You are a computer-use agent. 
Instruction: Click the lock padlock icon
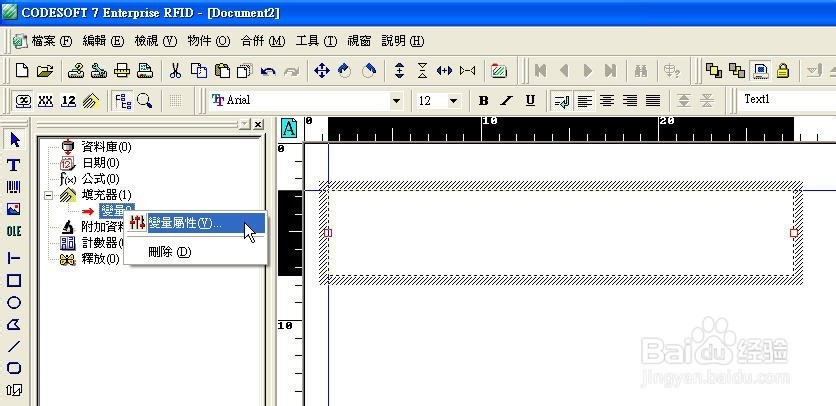[783, 70]
